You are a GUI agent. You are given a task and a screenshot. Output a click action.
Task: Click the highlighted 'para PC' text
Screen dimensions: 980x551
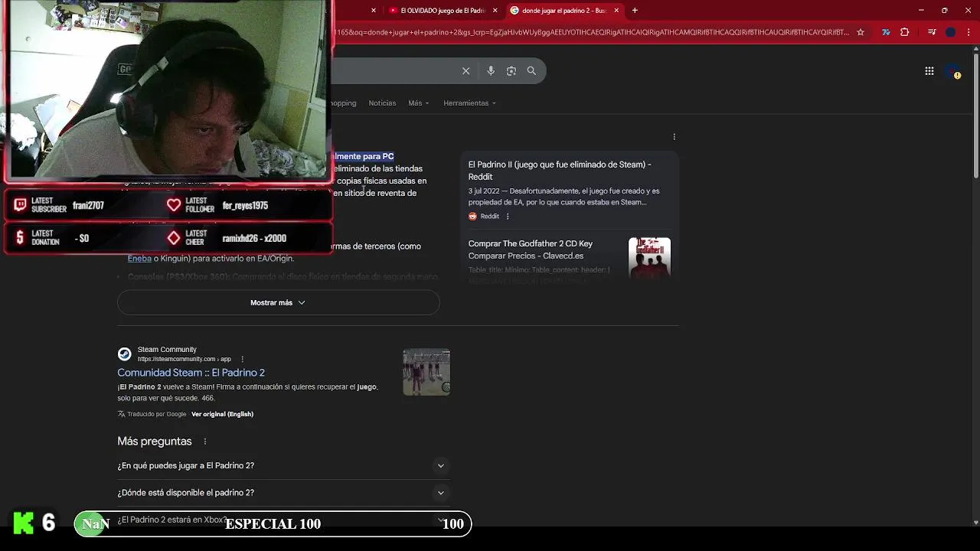378,156
